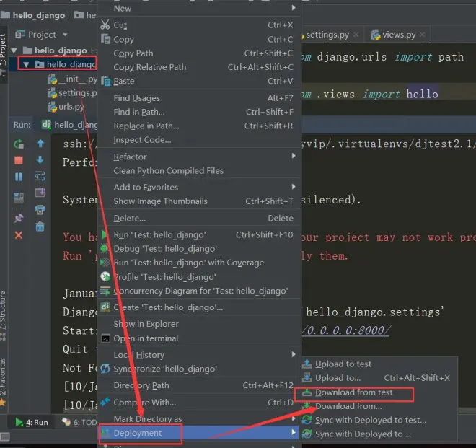Screen dimensions: 476x448
Task: Click the Open in terminal icon
Action: click(x=105, y=338)
